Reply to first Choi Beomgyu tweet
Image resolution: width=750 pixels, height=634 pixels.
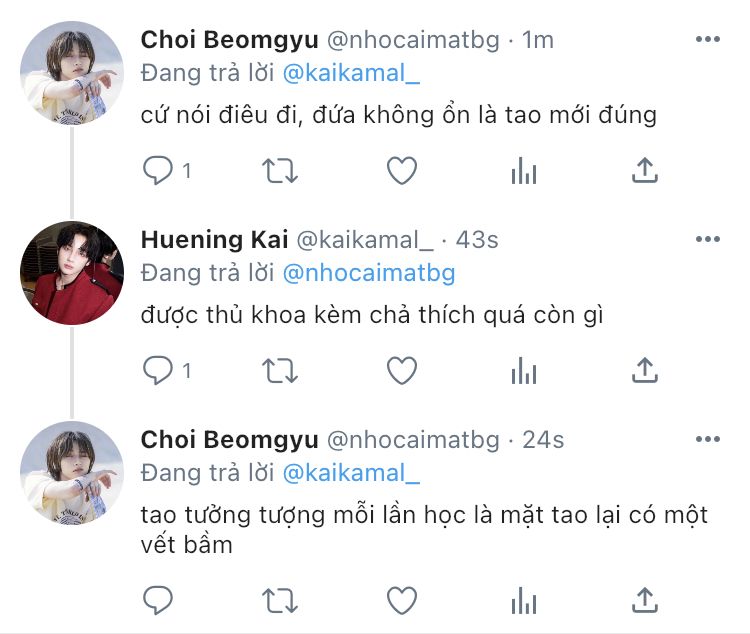pos(158,171)
